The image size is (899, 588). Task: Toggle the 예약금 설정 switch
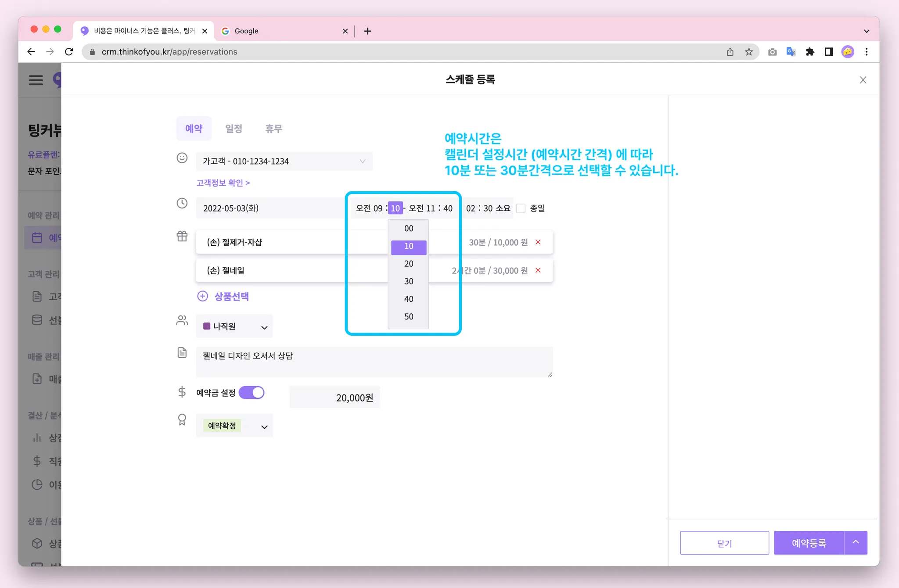click(252, 392)
